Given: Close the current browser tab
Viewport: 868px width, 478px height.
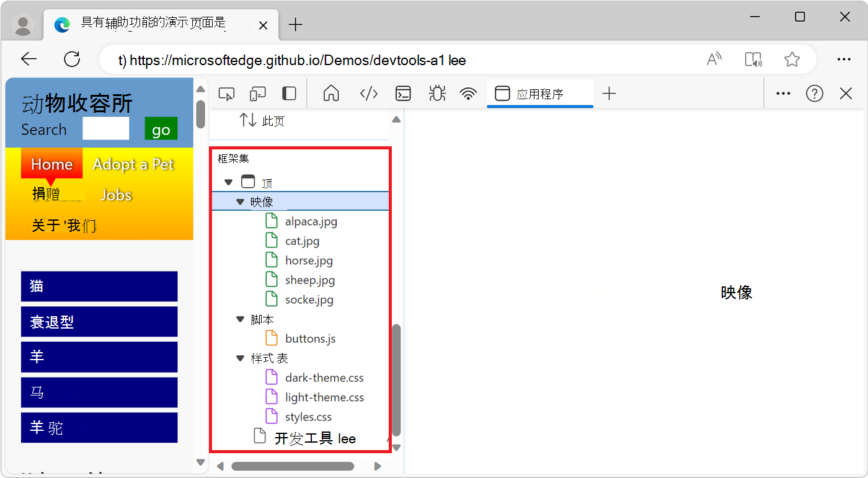Looking at the screenshot, I should tap(263, 26).
